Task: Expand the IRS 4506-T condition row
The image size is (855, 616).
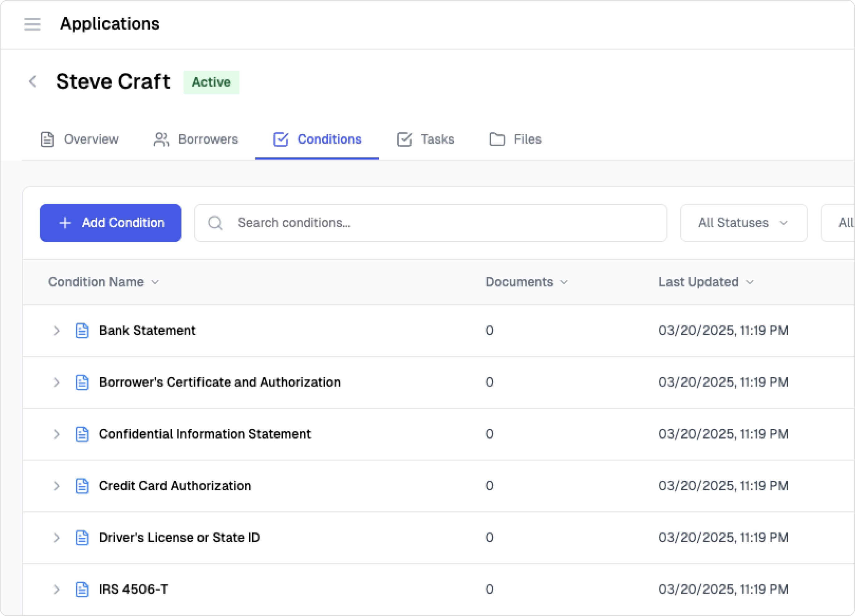Action: pyautogui.click(x=56, y=589)
